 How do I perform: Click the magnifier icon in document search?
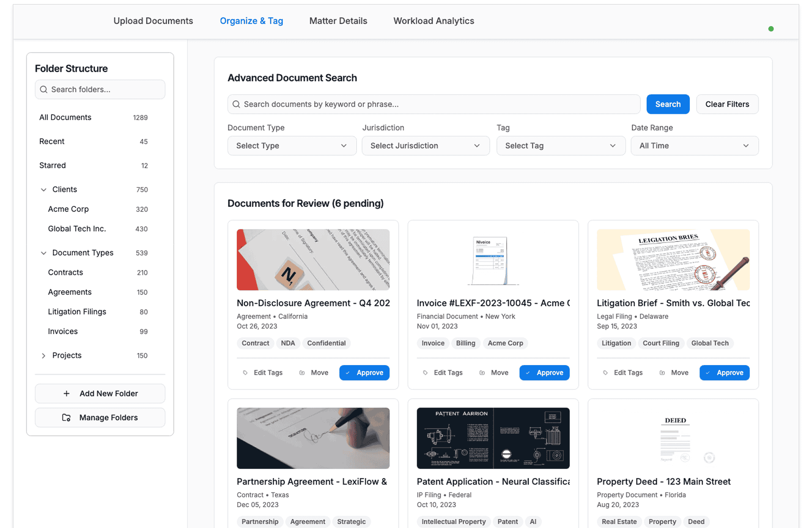tap(236, 104)
